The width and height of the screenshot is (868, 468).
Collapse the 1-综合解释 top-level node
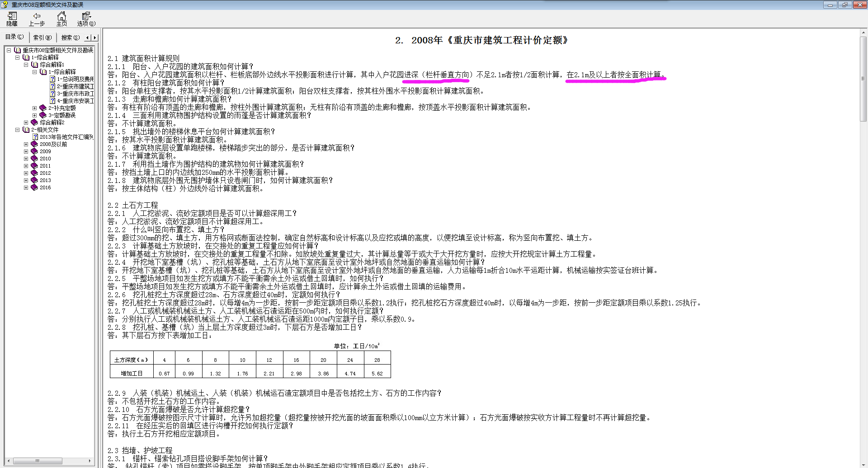pos(17,57)
